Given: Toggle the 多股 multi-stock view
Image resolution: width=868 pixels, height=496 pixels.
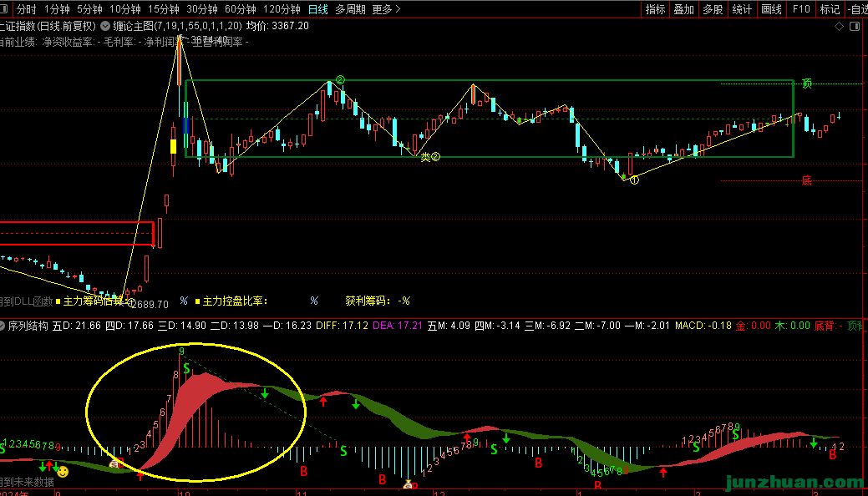Looking at the screenshot, I should 712,9.
